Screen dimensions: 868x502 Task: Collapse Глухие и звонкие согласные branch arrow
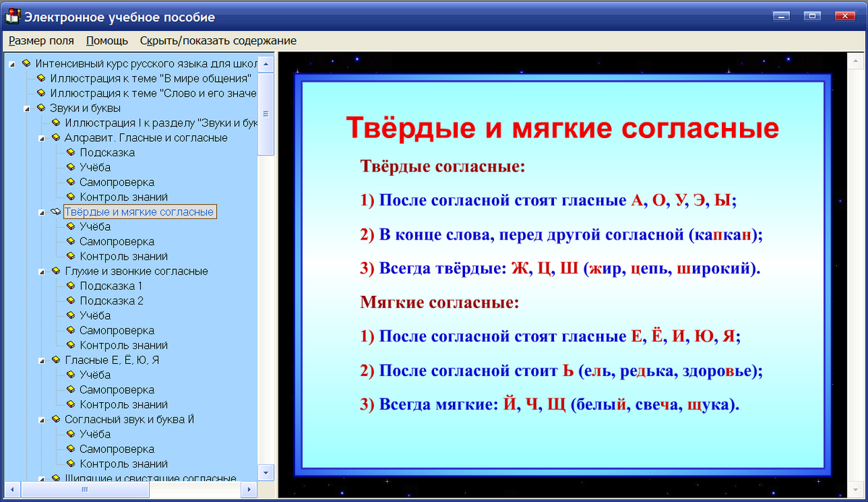pyautogui.click(x=42, y=272)
